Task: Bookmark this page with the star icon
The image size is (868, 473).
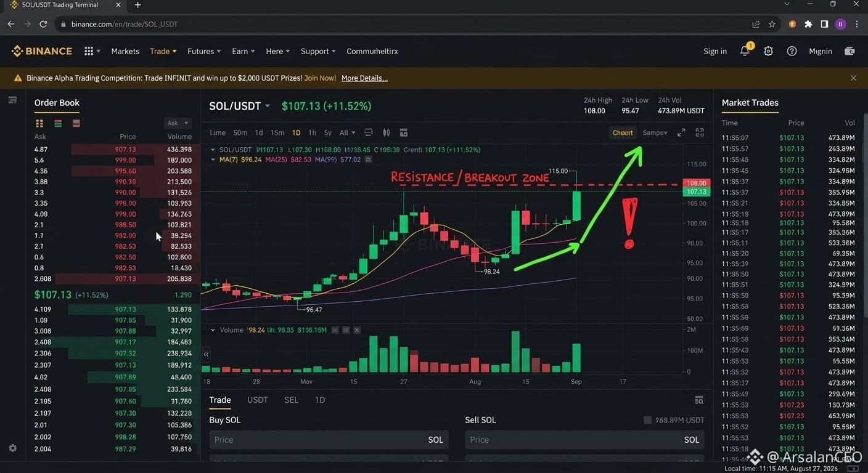Action: click(x=772, y=24)
